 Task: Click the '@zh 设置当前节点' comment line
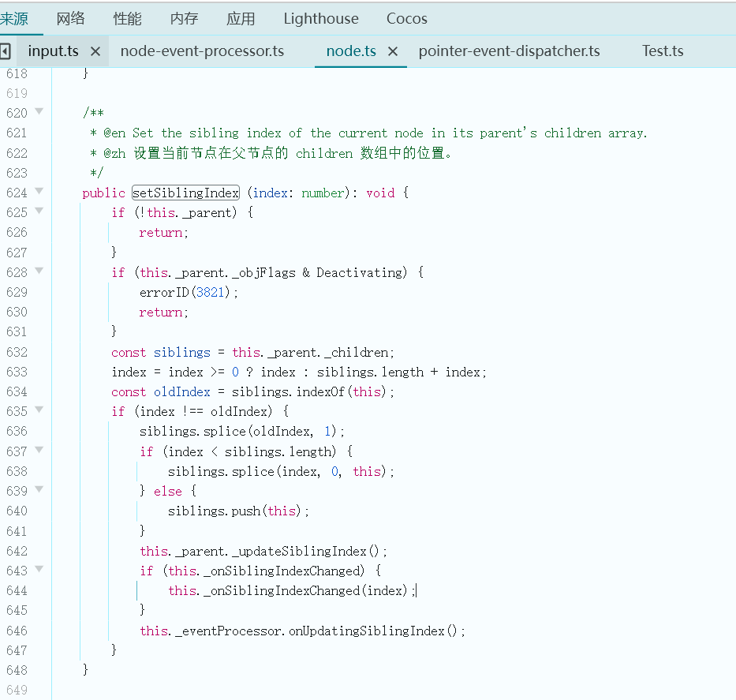click(271, 154)
